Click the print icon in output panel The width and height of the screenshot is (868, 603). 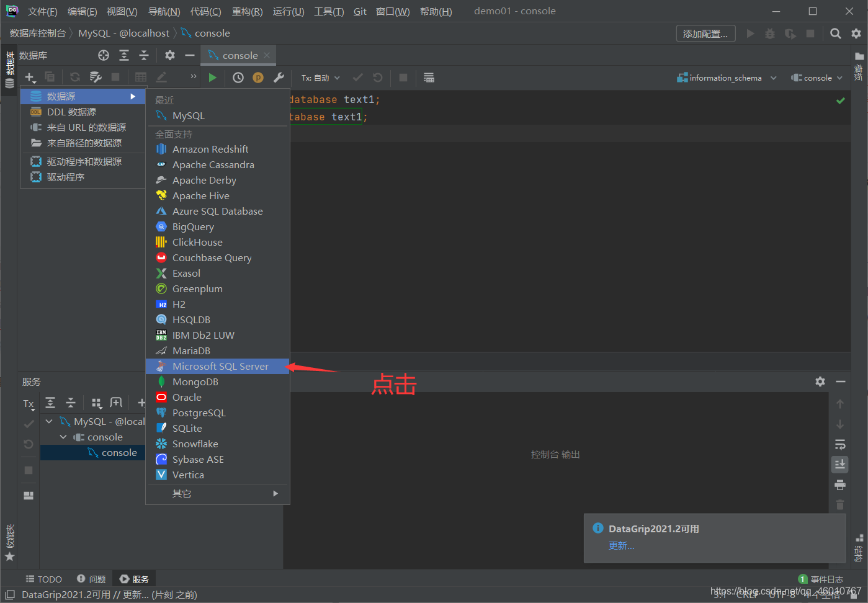coord(840,485)
